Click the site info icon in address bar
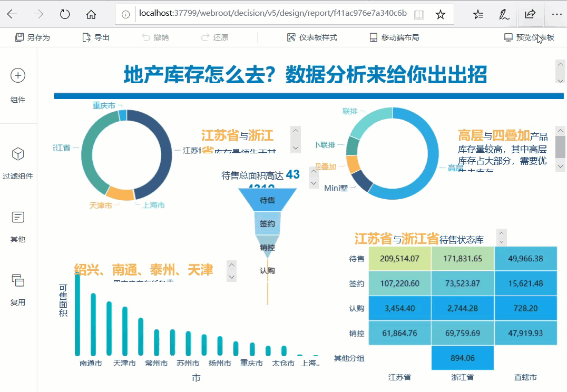567x392 pixels. click(125, 14)
